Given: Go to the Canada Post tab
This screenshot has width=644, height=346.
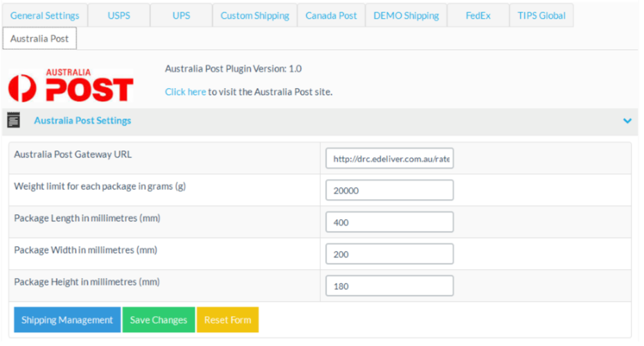Looking at the screenshot, I should point(331,15).
